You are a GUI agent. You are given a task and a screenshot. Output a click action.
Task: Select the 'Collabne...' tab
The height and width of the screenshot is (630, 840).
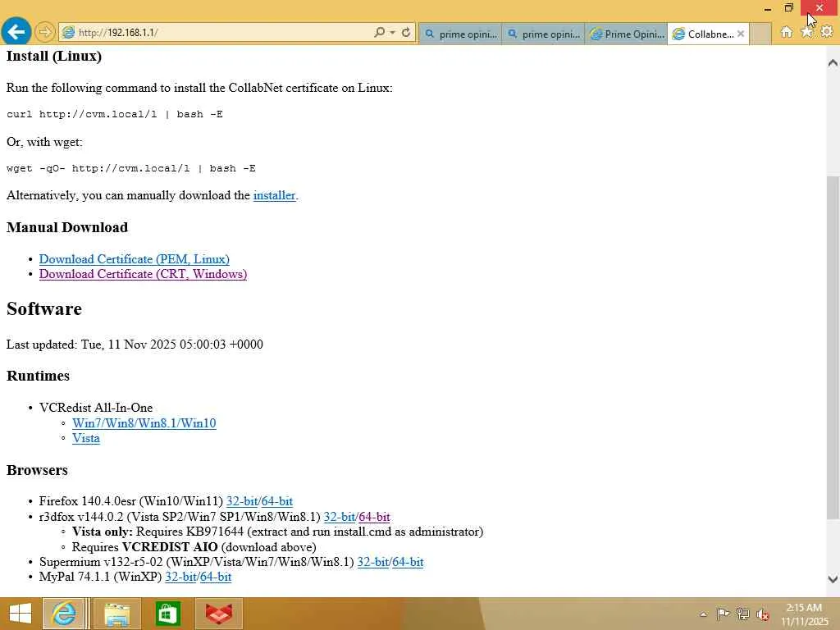(703, 34)
